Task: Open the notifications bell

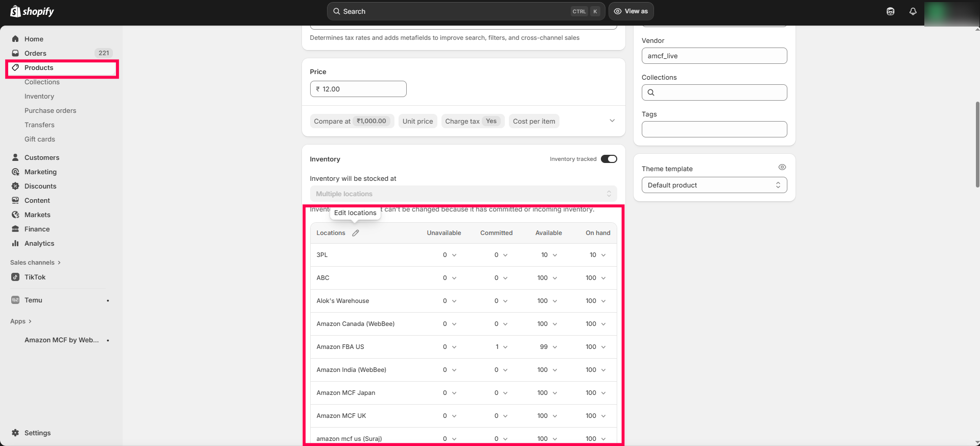Action: 913,11
